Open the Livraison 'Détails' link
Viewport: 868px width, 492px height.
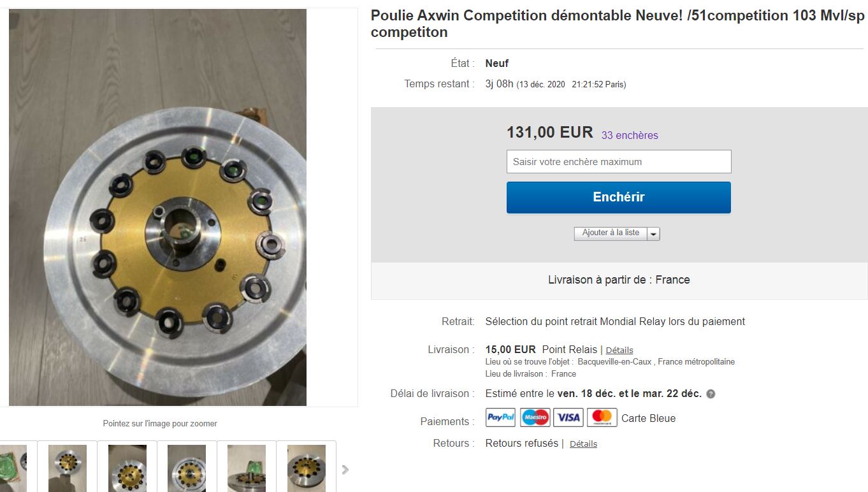(619, 350)
